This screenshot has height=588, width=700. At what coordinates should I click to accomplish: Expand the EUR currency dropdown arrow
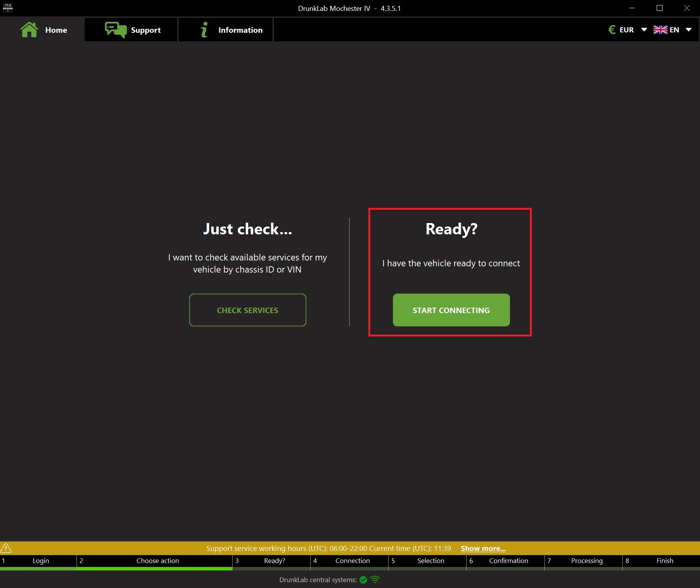tap(644, 30)
